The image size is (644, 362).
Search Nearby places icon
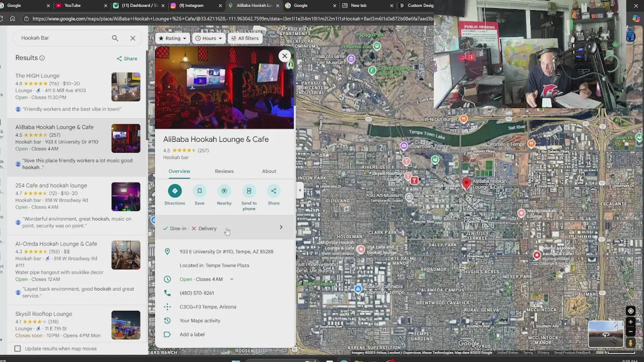pyautogui.click(x=224, y=191)
